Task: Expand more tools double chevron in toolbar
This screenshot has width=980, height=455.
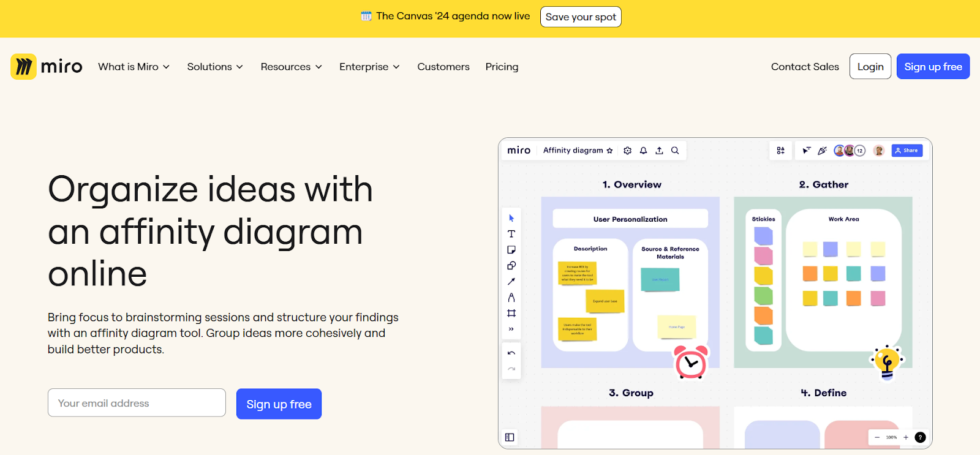Action: pos(511,329)
